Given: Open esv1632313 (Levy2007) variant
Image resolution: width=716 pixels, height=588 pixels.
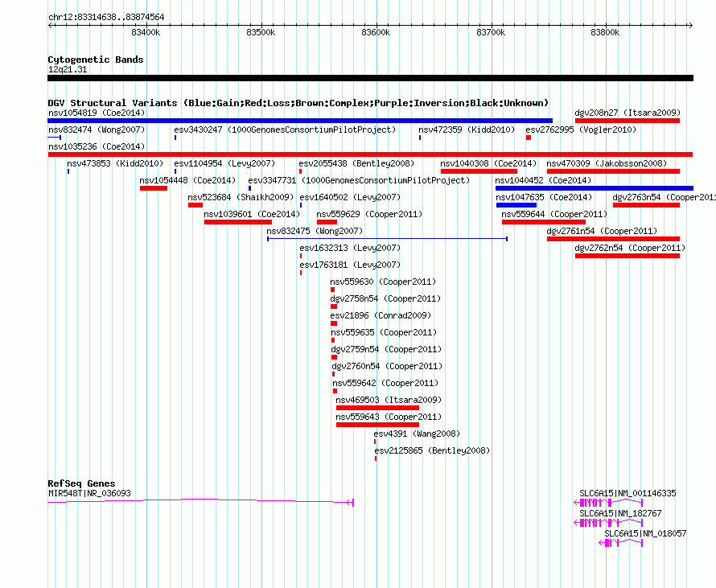Looking at the screenshot, I should 350,248.
